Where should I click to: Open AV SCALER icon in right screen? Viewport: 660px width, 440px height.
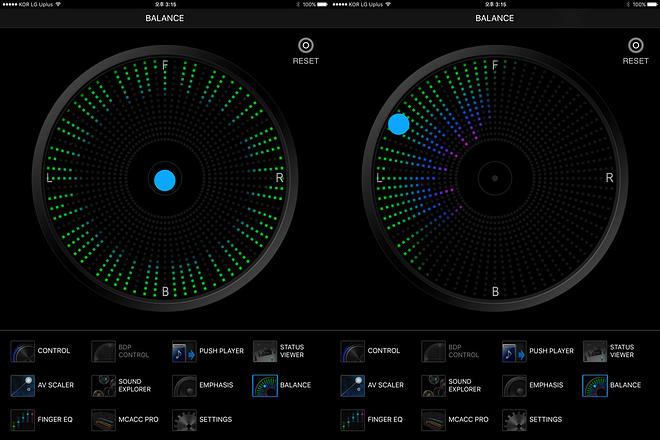352,386
